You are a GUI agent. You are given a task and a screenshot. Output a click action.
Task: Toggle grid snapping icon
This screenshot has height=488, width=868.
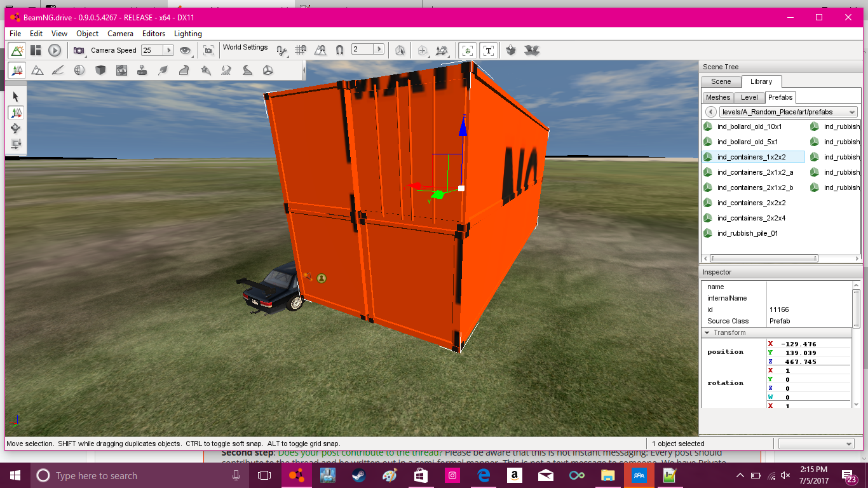coord(301,50)
